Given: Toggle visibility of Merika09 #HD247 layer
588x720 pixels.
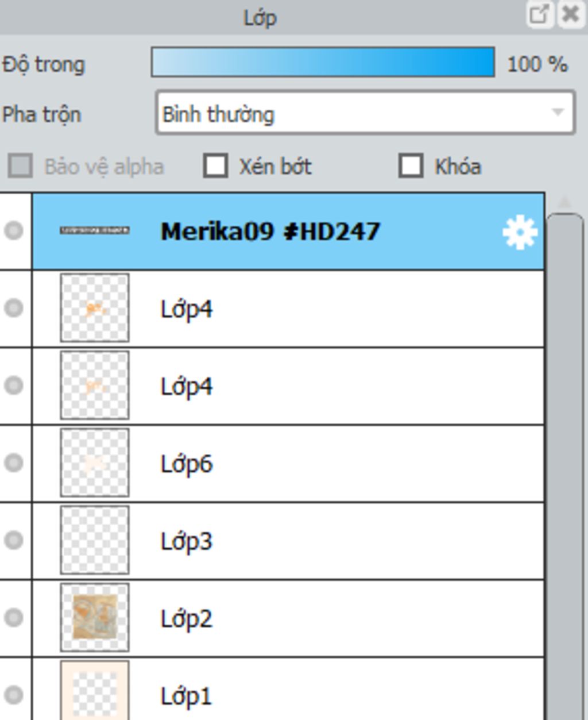Looking at the screenshot, I should (x=14, y=231).
